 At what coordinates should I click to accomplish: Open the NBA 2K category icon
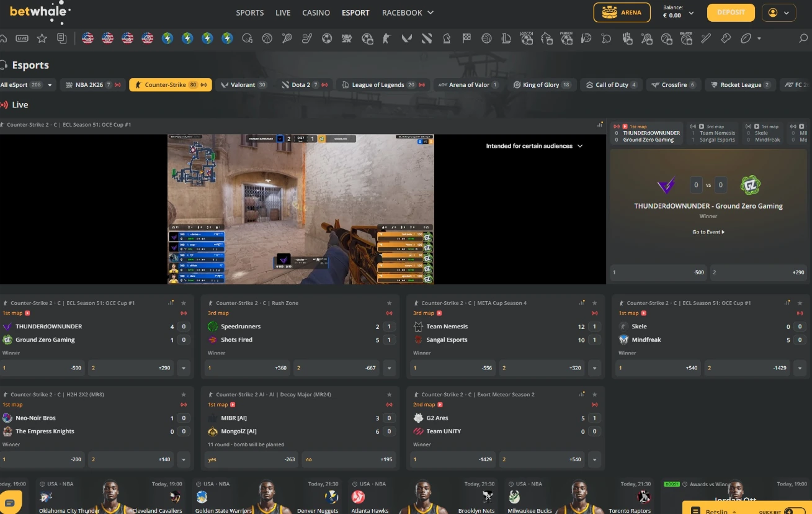pyautogui.click(x=346, y=38)
